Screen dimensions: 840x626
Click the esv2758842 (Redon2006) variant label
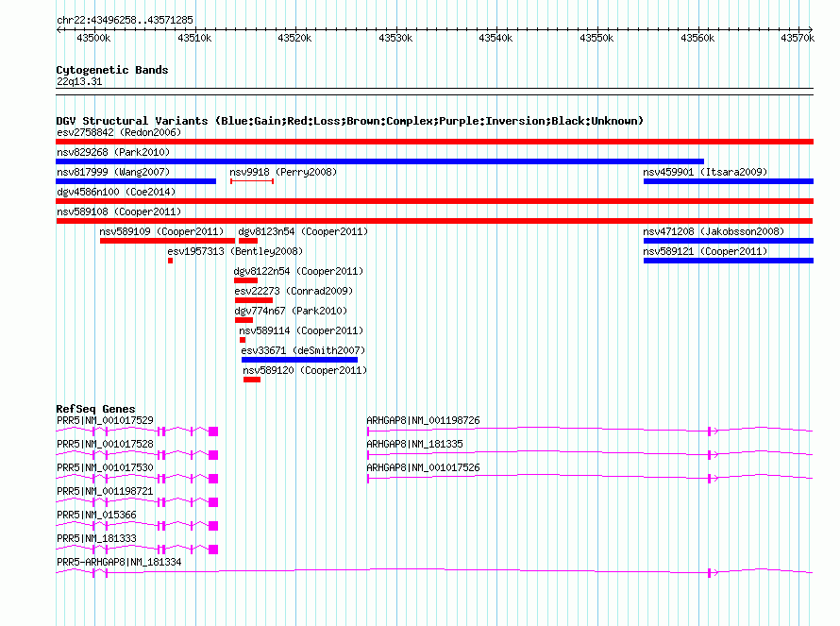click(119, 132)
